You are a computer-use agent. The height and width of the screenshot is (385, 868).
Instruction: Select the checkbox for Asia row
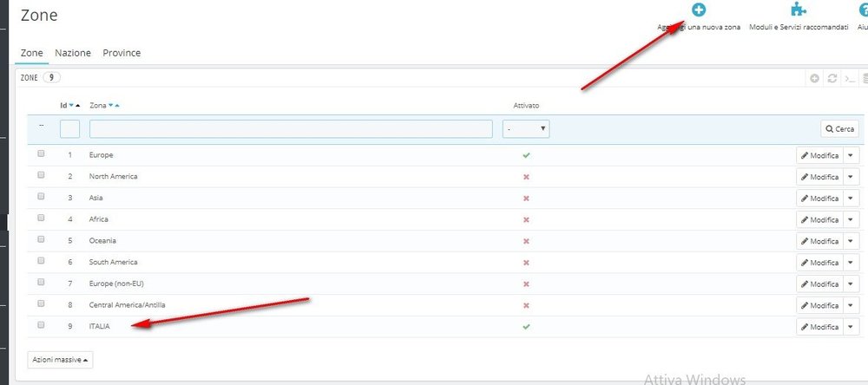(41, 196)
